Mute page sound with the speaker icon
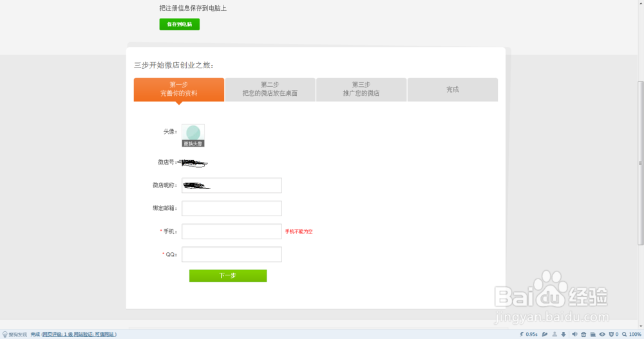Image resolution: width=644 pixels, height=339 pixels. coord(574,334)
